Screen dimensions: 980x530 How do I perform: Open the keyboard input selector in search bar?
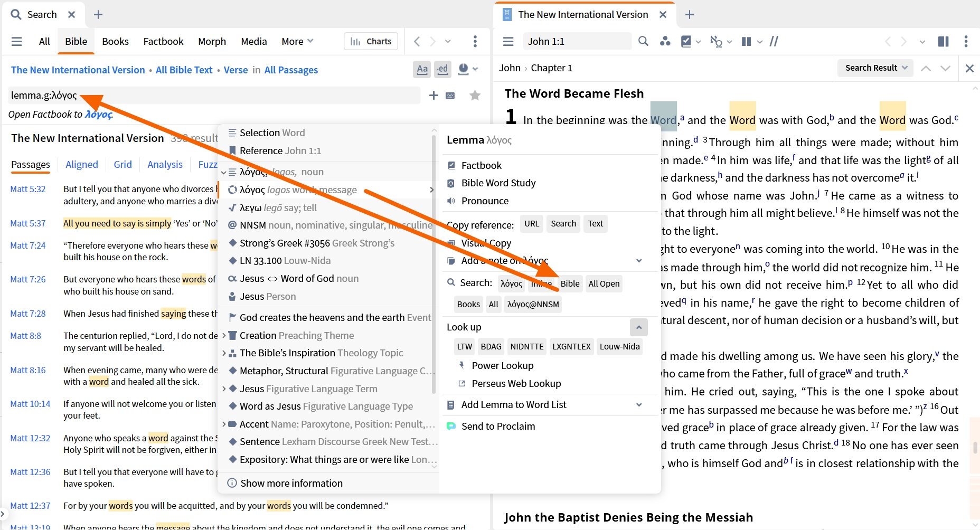(450, 95)
